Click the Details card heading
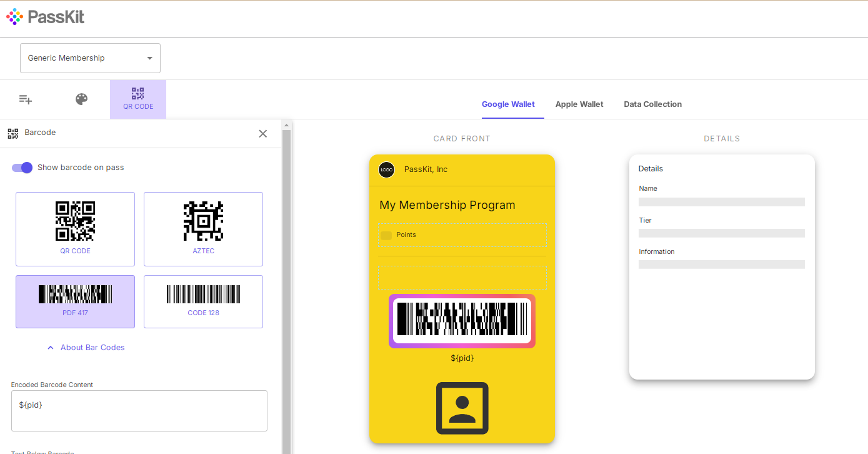The height and width of the screenshot is (454, 868). [x=651, y=169]
